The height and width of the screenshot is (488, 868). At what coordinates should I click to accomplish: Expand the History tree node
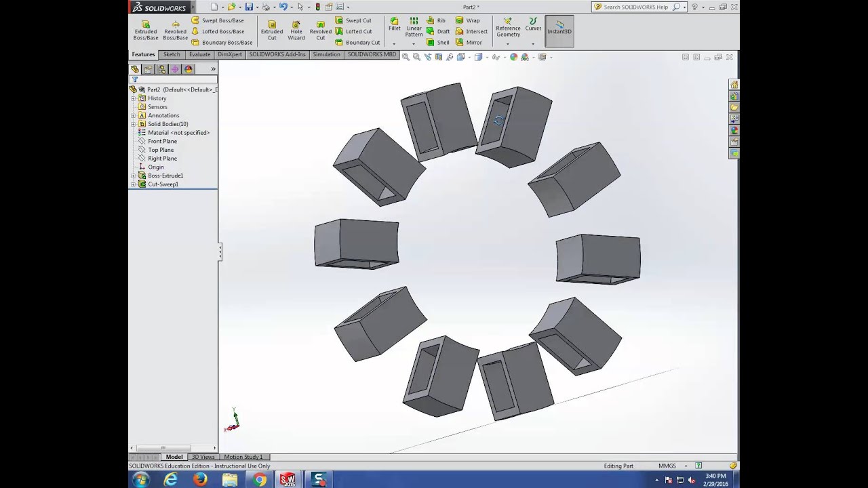(x=134, y=98)
